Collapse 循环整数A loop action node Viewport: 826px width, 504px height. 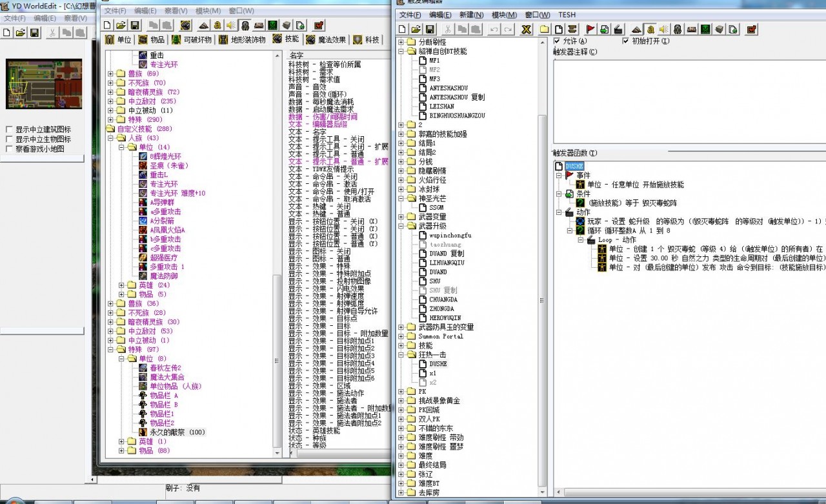pyautogui.click(x=570, y=230)
